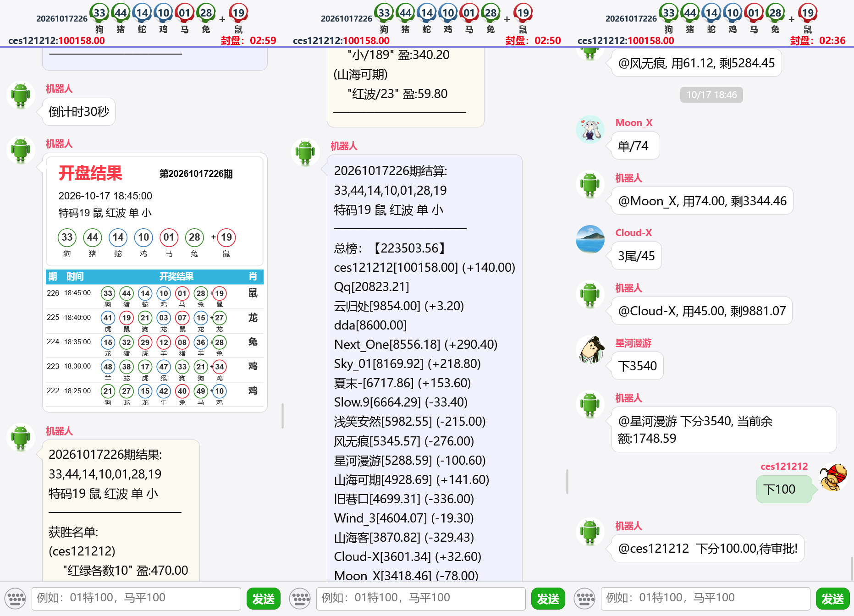Click ball 28 in right panel header
Viewport: 854px width, 616px height.
776,13
